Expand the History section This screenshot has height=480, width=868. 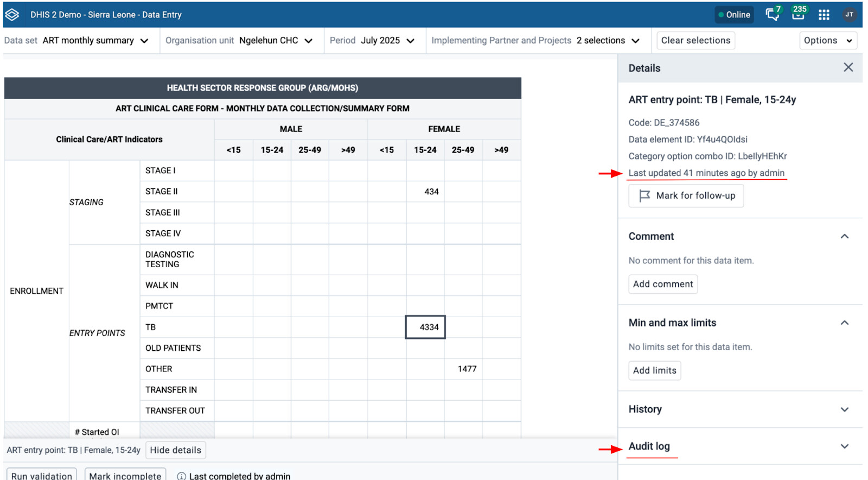coord(844,409)
